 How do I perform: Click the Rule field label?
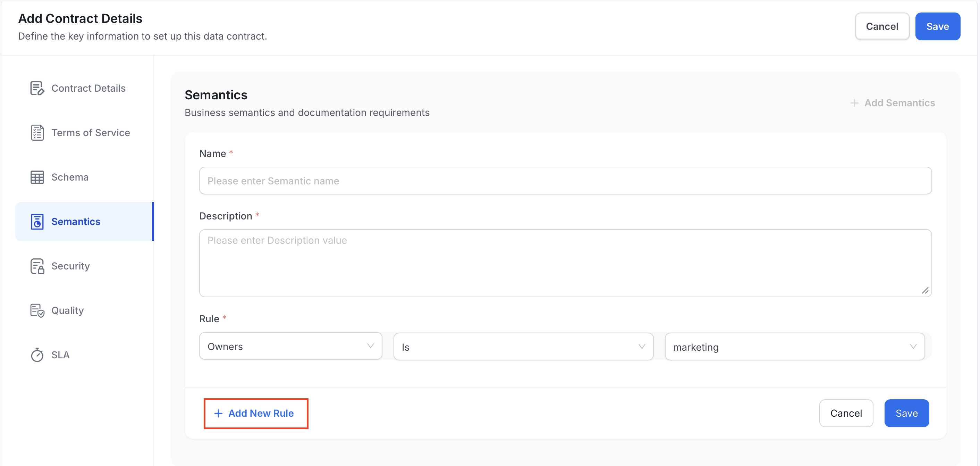point(209,319)
